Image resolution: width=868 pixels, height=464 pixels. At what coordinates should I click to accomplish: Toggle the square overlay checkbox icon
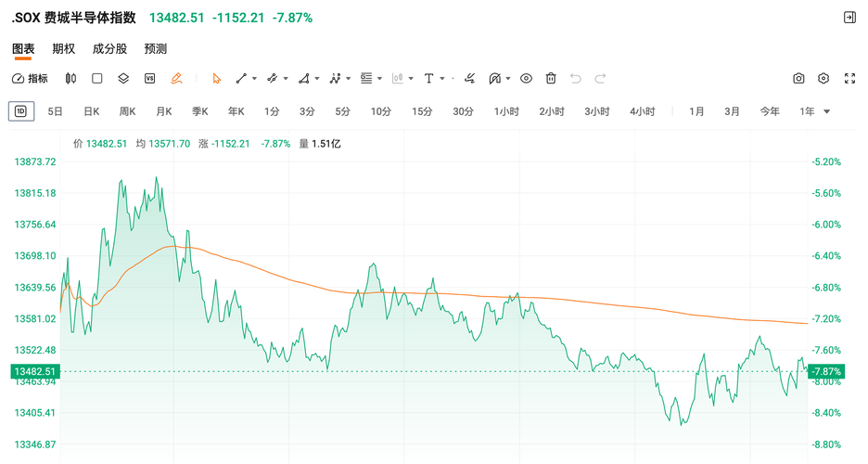point(96,79)
